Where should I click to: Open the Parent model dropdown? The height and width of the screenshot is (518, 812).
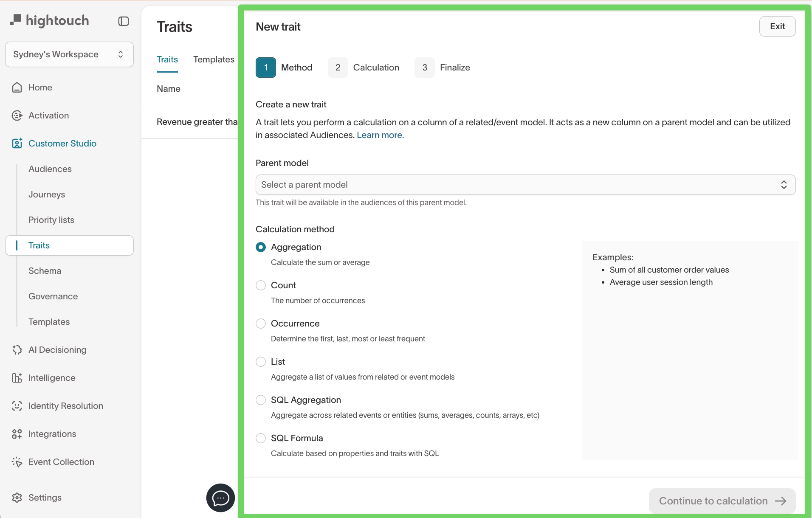click(525, 185)
